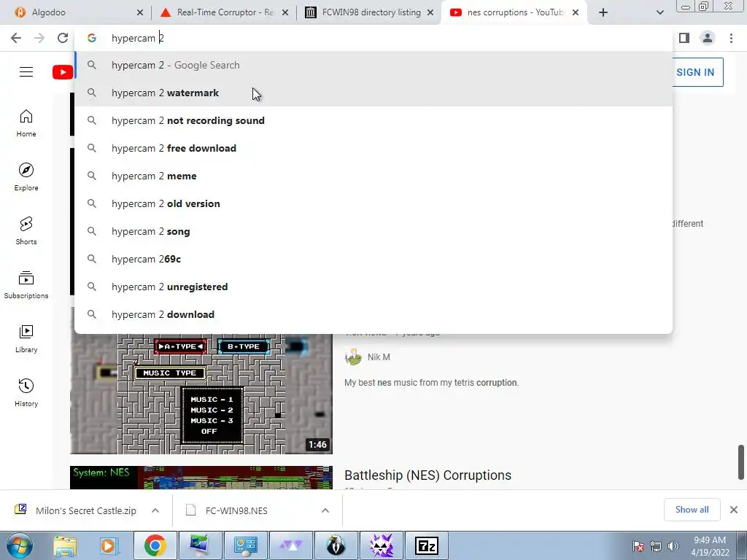Click the taskbar clock showing 9:49 AM
This screenshot has height=560, width=747.
tap(710, 546)
